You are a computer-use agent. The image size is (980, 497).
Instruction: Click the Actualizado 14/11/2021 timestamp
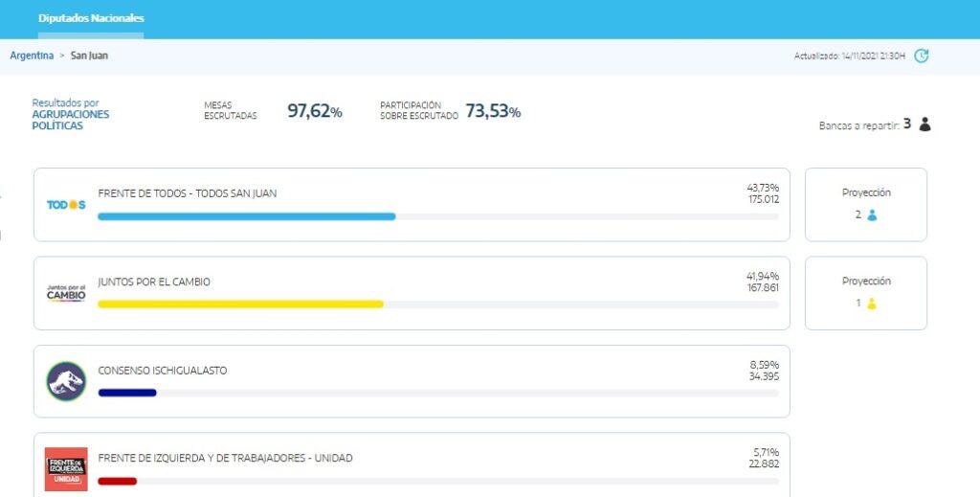pos(850,56)
